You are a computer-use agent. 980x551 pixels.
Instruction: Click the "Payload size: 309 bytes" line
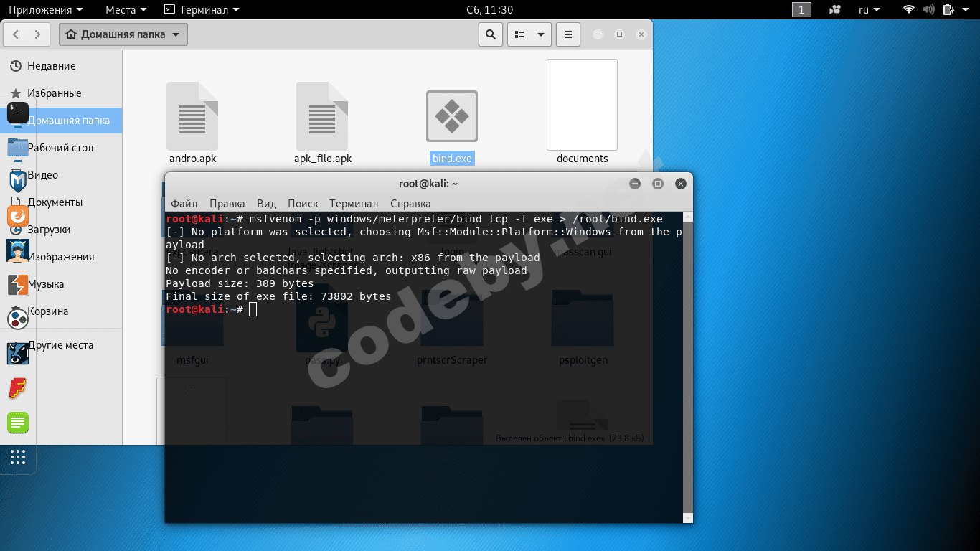(240, 283)
